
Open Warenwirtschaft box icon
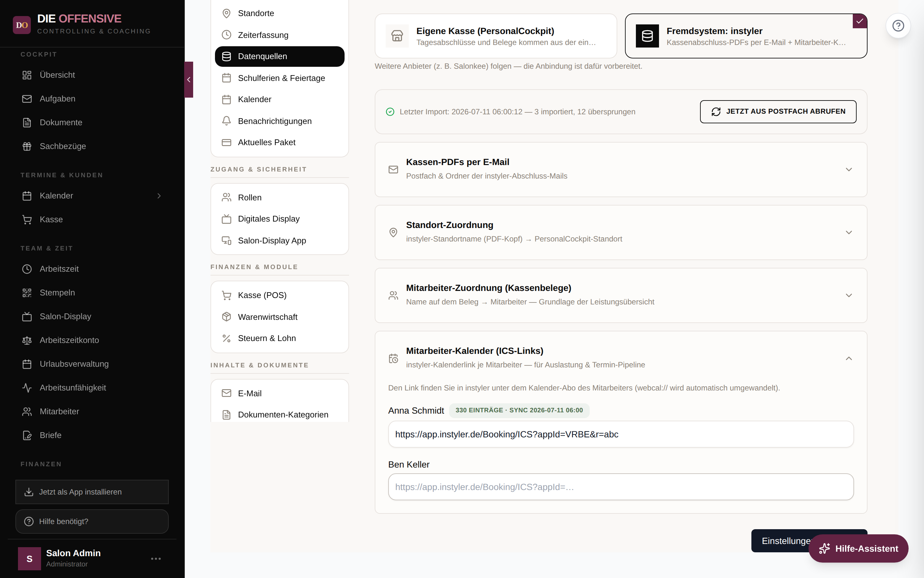coord(227,317)
